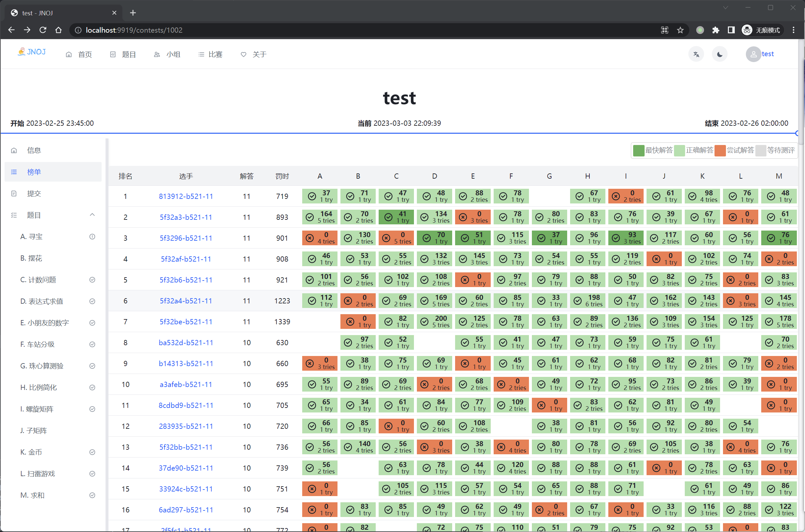Go to 首页 in navigation

[x=79, y=54]
